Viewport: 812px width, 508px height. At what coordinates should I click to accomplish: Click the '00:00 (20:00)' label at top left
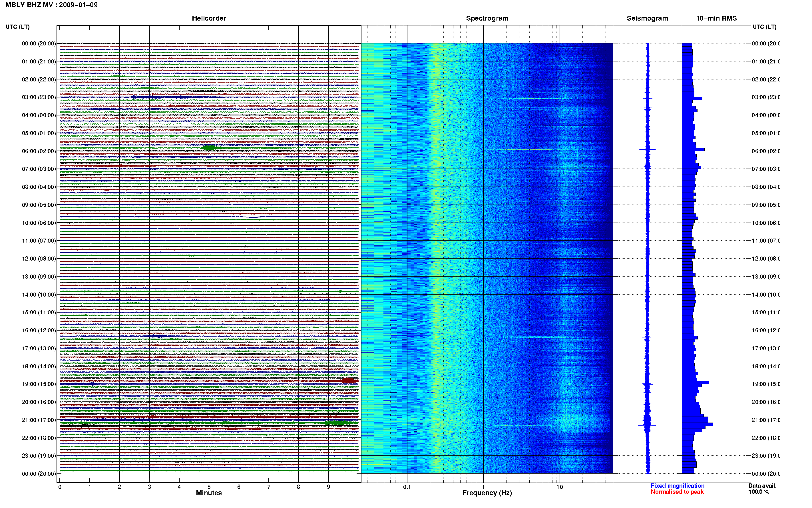click(x=39, y=43)
